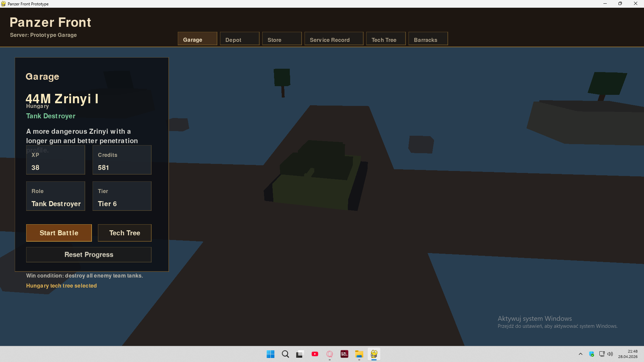Open Tech Tree tab in top navigation
644x362 pixels.
386,39
